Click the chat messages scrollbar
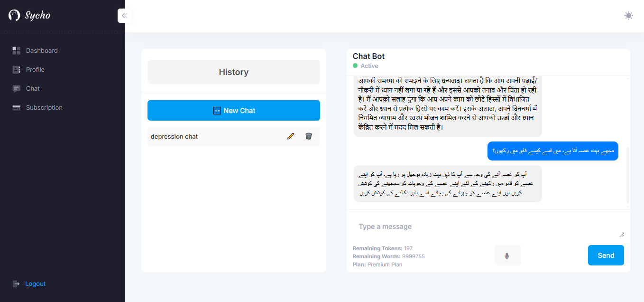Viewport: 644px width, 302px height. pos(628,175)
